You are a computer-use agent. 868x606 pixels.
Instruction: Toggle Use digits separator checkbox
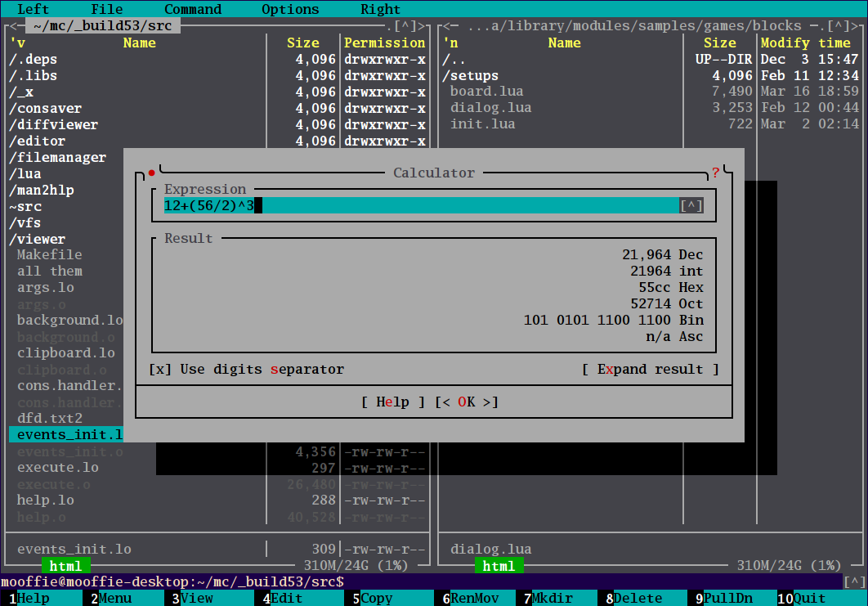[246, 370]
